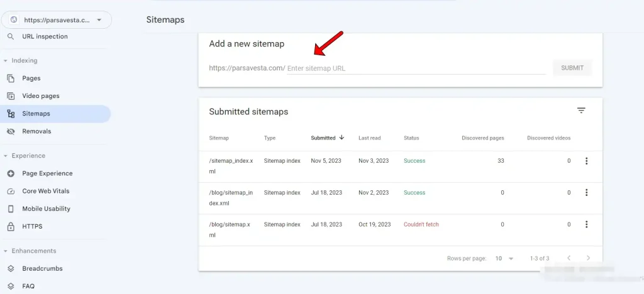Click the Sitemaps tree icon in sidebar
Image resolution: width=644 pixels, height=294 pixels.
coord(11,114)
